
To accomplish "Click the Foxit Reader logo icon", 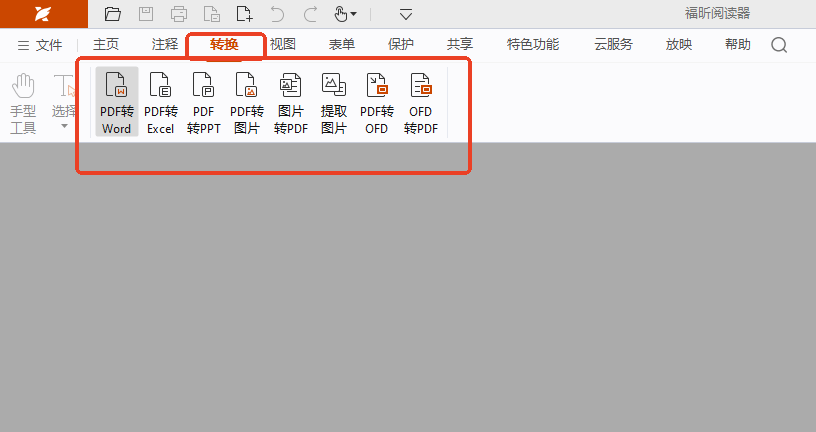I will click(43, 14).
